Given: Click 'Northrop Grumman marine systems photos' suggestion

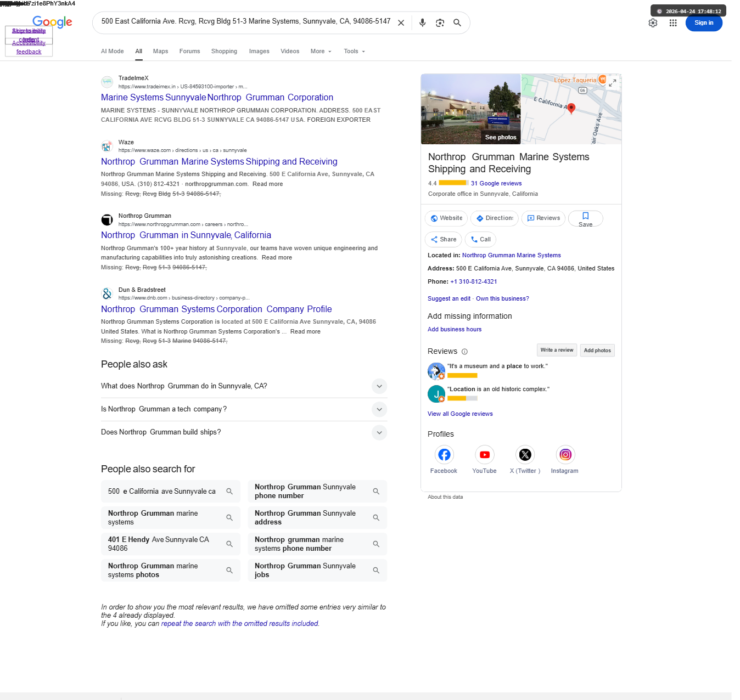Looking at the screenshot, I should pyautogui.click(x=171, y=571).
